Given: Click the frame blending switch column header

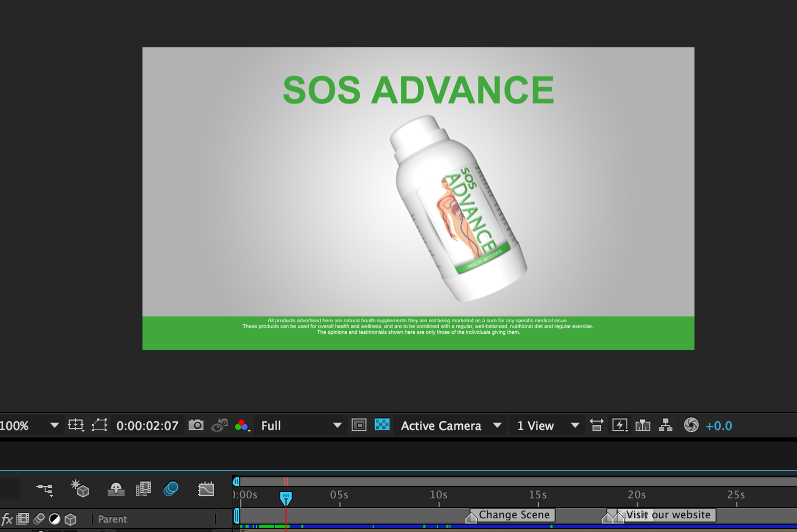Looking at the screenshot, I should [23, 519].
